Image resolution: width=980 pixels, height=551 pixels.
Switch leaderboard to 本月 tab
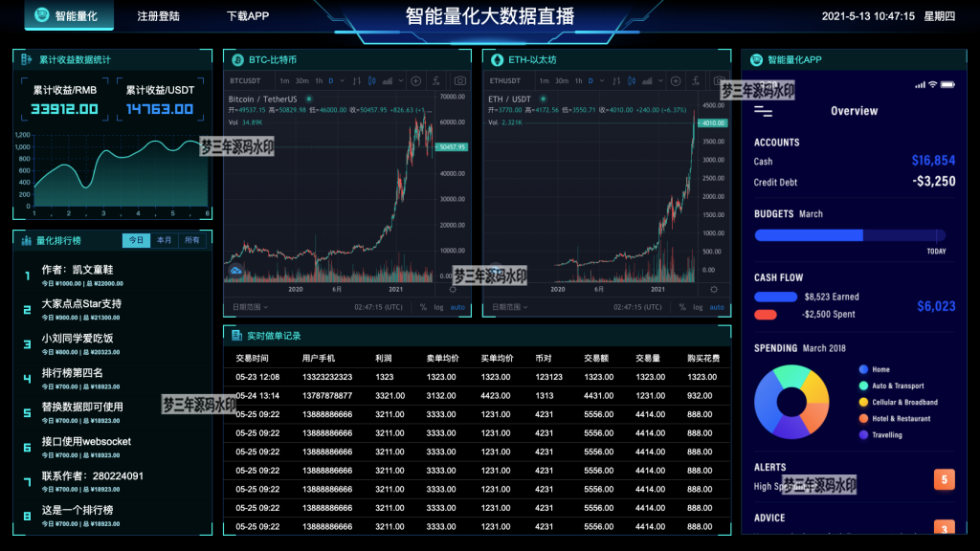click(x=164, y=240)
